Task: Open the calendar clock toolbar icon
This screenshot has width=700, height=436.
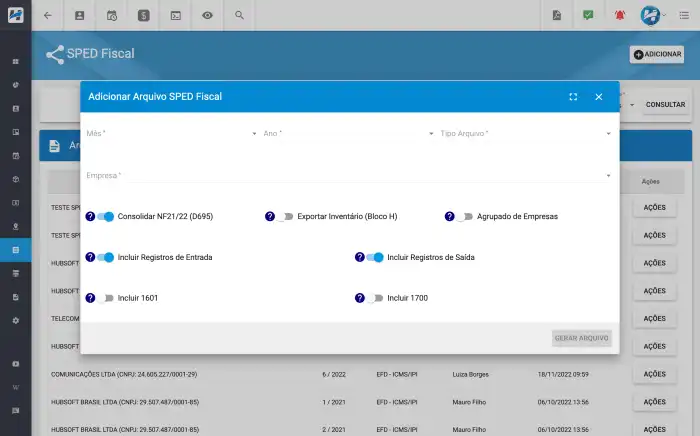Action: click(112, 16)
